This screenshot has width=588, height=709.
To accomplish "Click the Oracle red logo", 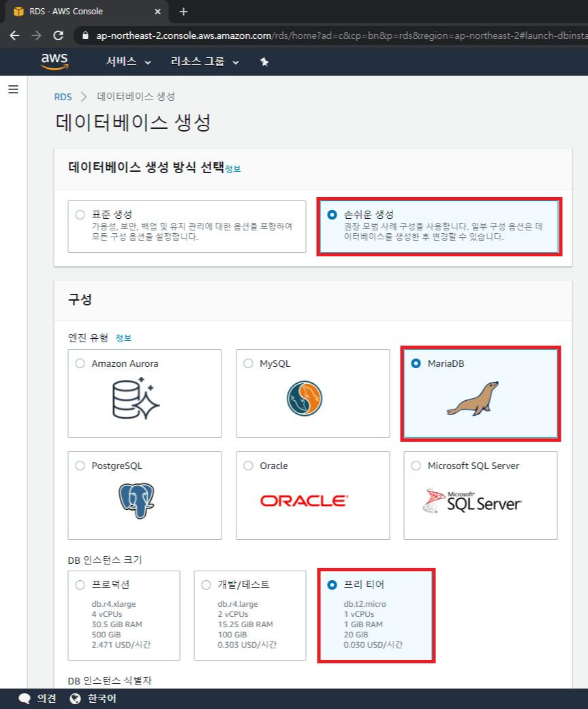I will click(304, 500).
